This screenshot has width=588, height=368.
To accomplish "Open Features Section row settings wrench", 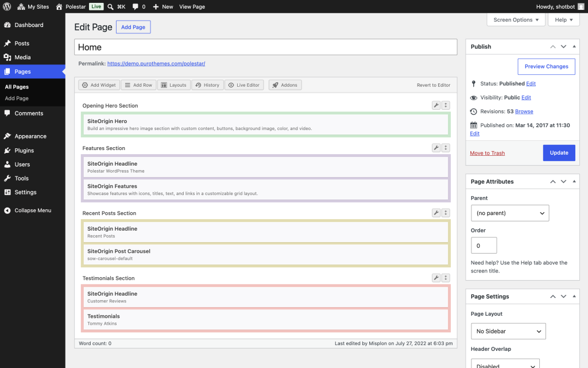I will coord(436,148).
